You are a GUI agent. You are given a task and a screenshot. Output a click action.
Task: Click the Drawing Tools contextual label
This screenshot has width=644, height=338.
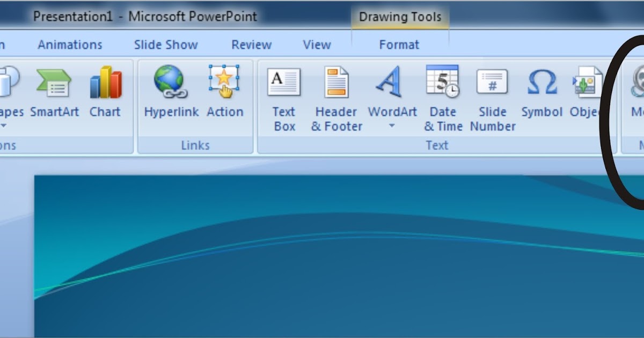[400, 17]
